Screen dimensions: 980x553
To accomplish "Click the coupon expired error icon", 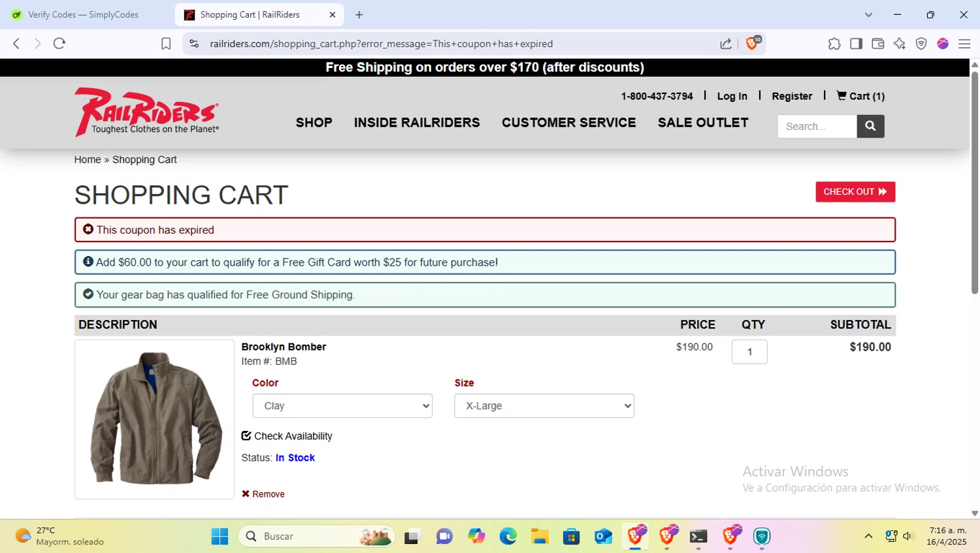I will pyautogui.click(x=88, y=229).
